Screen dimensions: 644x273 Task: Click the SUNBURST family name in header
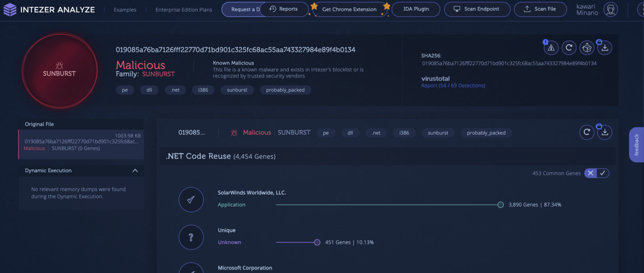(158, 74)
